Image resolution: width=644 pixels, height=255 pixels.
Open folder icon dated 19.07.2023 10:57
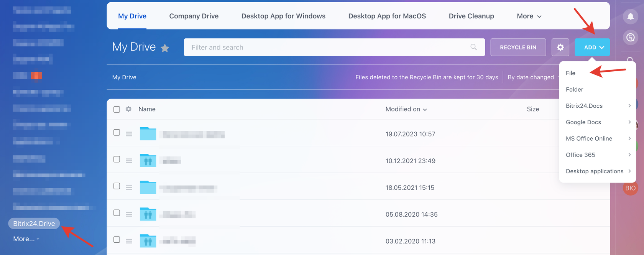[148, 134]
